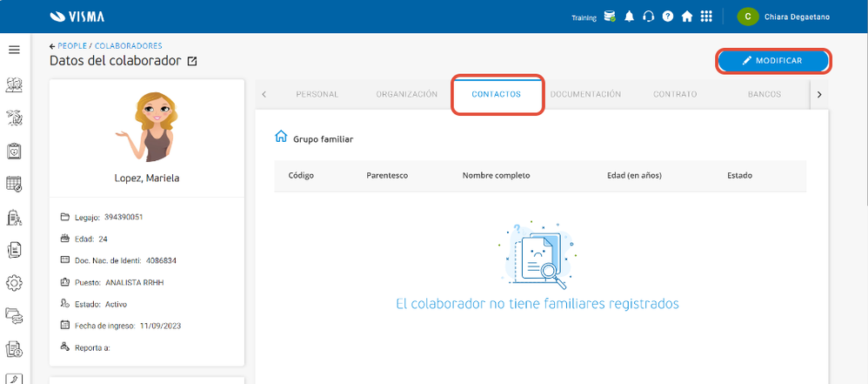868x384 pixels.
Task: Click the document number 4086834
Action: [161, 260]
